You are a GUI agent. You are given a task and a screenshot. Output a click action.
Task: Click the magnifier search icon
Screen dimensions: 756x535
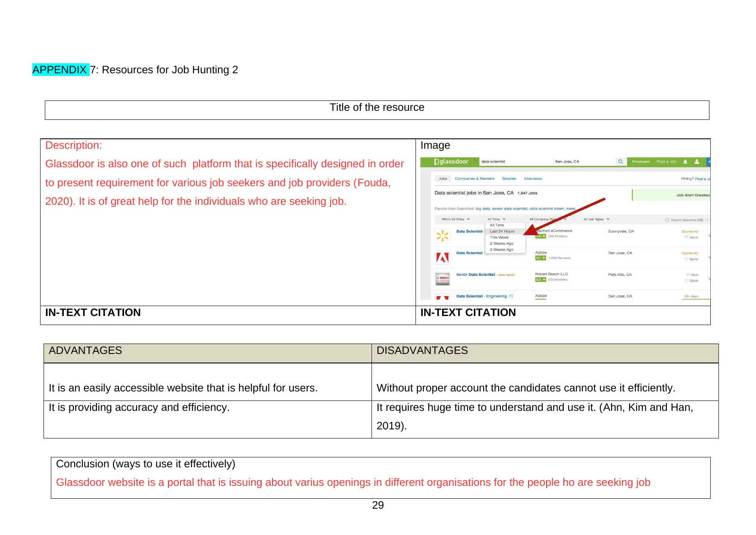click(621, 162)
